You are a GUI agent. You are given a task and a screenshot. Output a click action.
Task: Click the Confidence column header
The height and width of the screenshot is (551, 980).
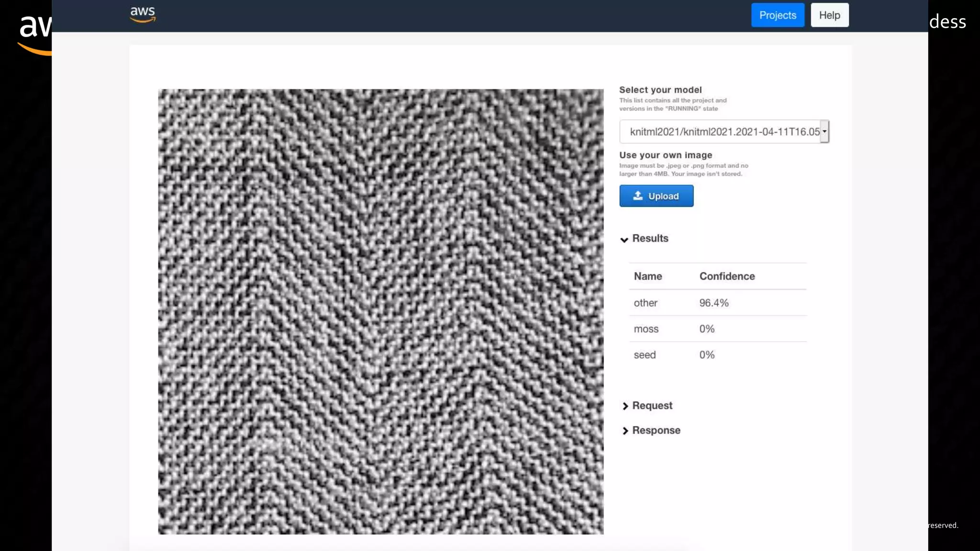726,276
